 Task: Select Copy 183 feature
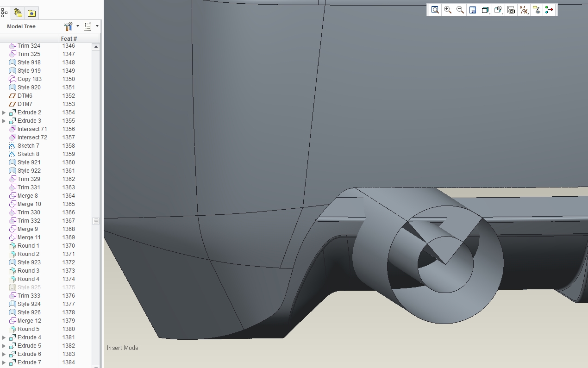(30, 79)
